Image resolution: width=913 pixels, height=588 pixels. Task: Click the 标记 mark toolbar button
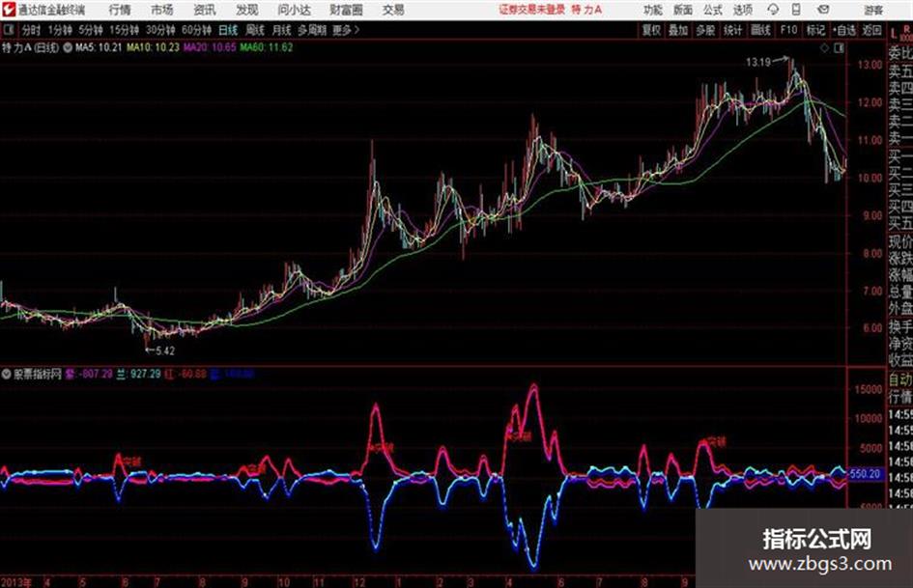pos(815,30)
